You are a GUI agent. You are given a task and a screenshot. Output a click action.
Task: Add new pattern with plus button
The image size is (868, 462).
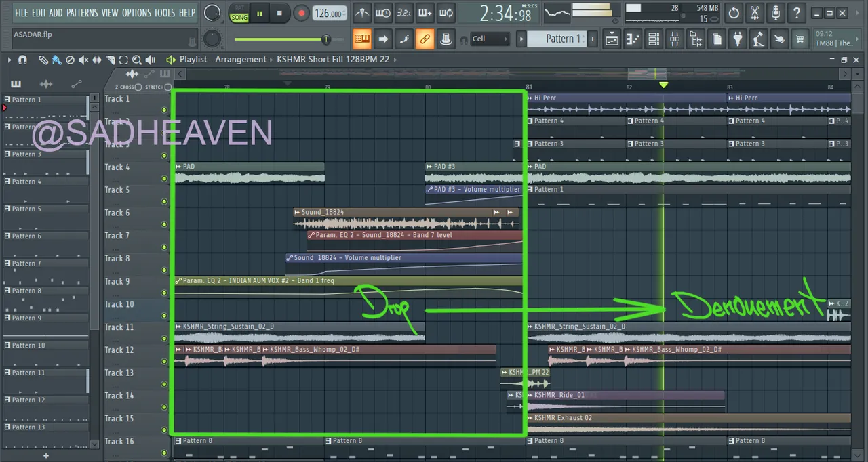tap(592, 39)
